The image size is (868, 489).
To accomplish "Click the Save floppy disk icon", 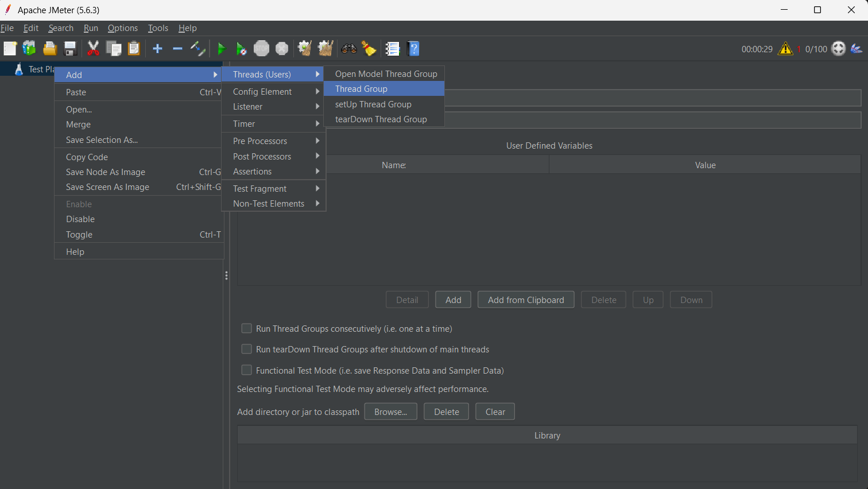I will (x=70, y=49).
